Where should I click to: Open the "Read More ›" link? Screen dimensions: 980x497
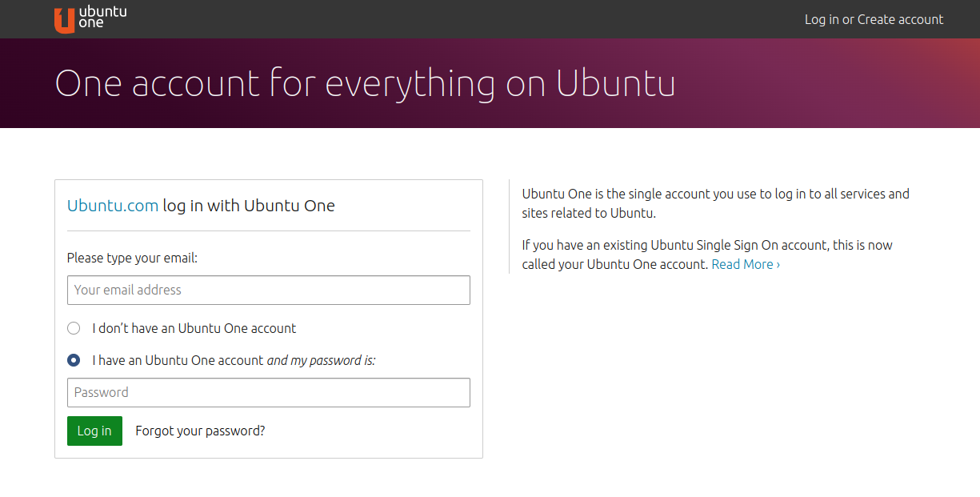coord(745,264)
